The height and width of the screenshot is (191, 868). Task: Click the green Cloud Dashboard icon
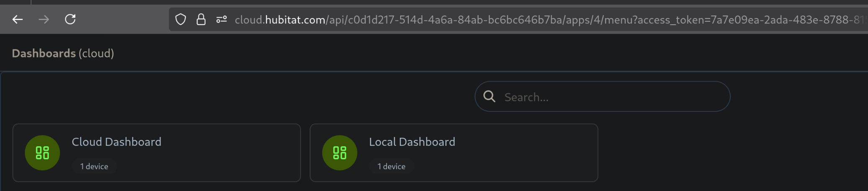click(x=42, y=153)
